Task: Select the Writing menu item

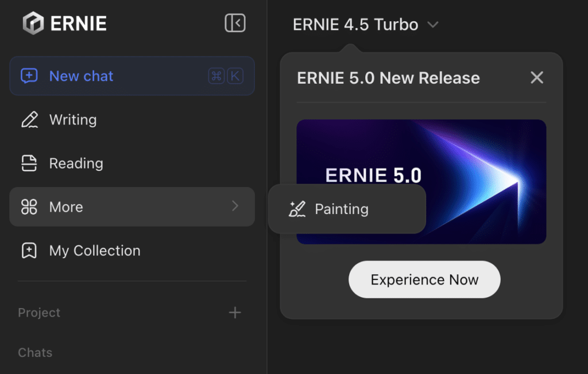Action: coord(73,119)
